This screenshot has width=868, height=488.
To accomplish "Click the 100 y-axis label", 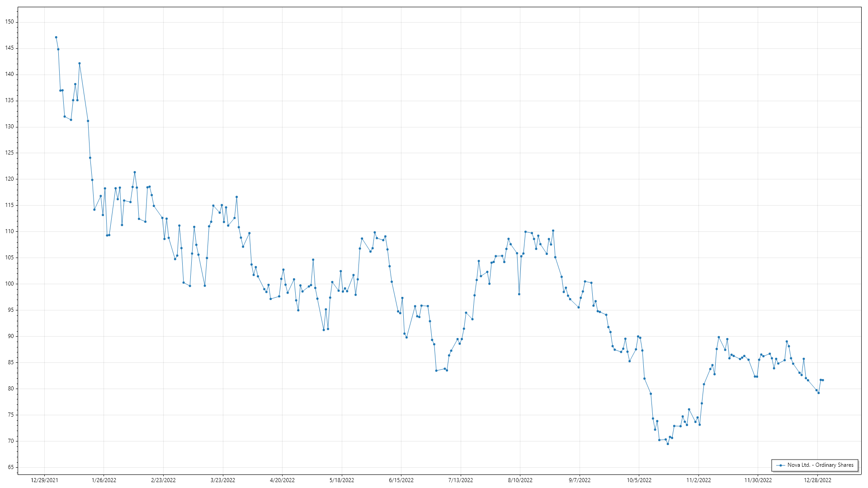I will pos(9,284).
